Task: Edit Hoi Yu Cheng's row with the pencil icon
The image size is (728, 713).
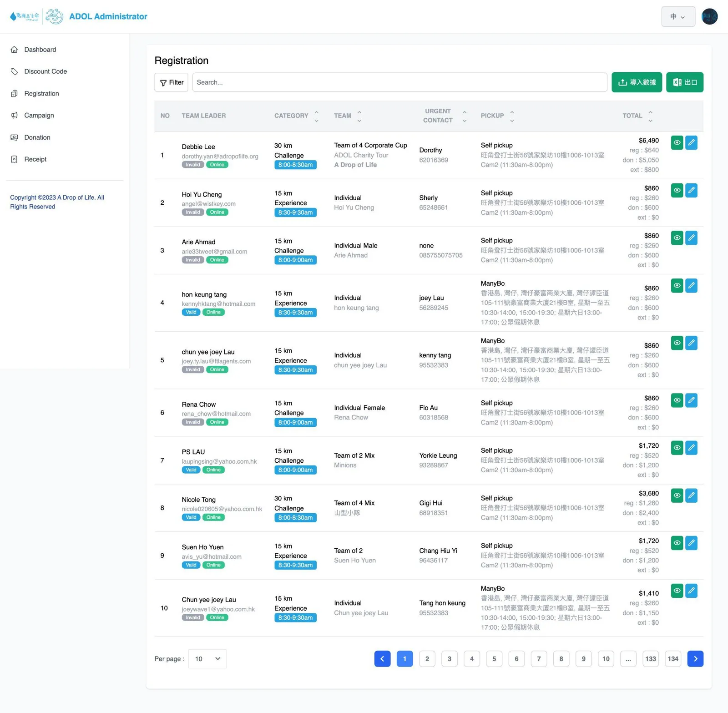Action: [x=691, y=190]
